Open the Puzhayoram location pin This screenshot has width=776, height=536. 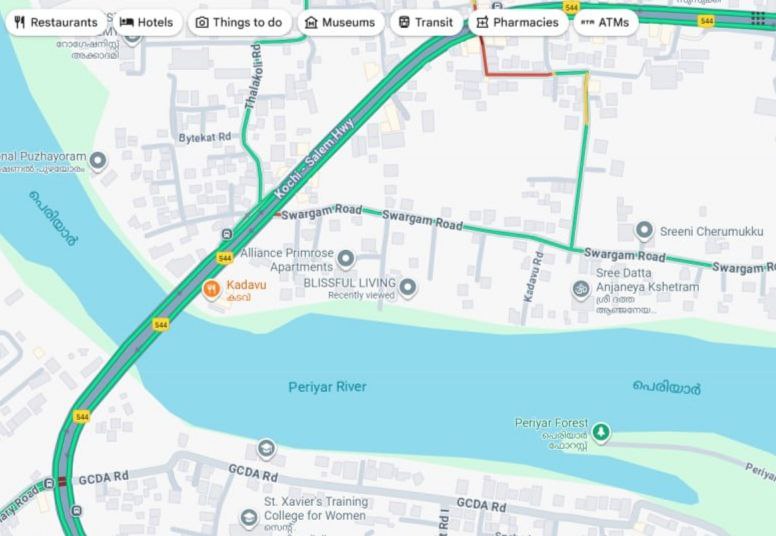tap(98, 161)
